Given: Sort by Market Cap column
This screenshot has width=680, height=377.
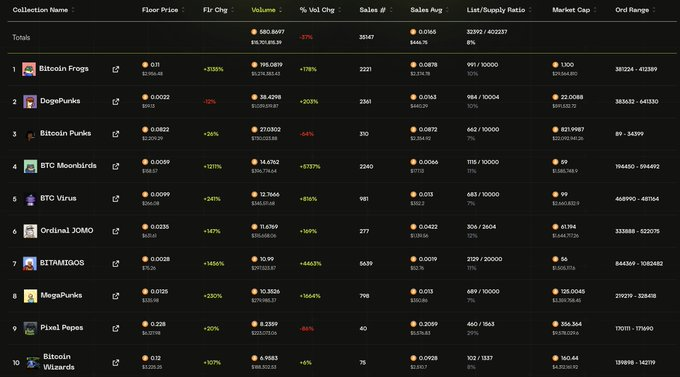Looking at the screenshot, I should [x=571, y=10].
